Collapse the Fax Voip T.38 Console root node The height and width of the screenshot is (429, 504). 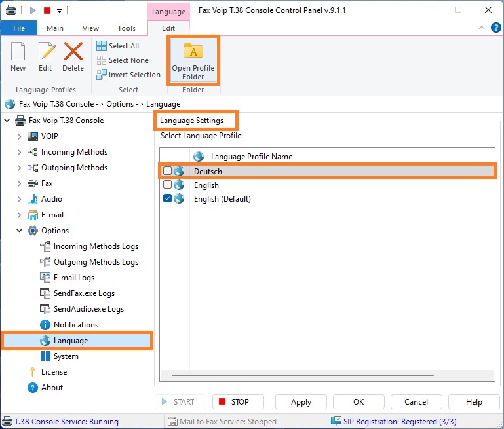(7, 121)
